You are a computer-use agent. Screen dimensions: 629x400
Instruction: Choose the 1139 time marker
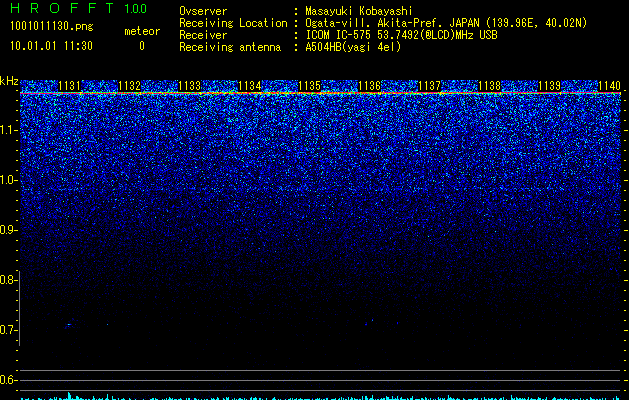(550, 86)
